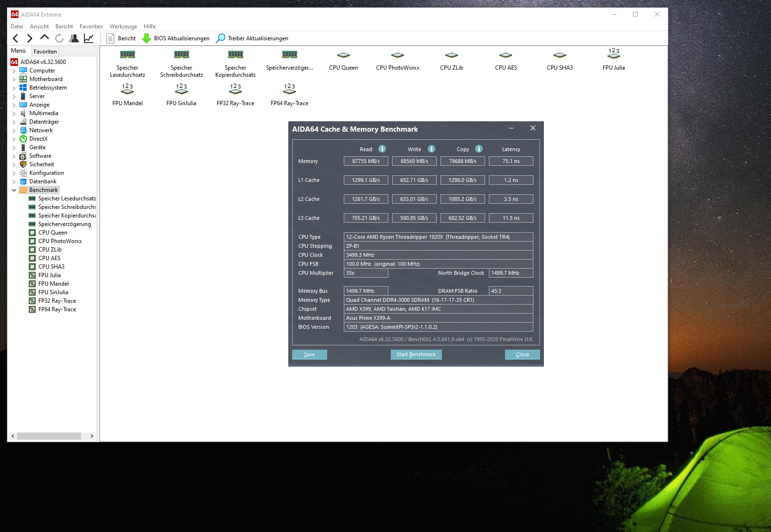Expand the Multimedia tree node

pos(14,114)
